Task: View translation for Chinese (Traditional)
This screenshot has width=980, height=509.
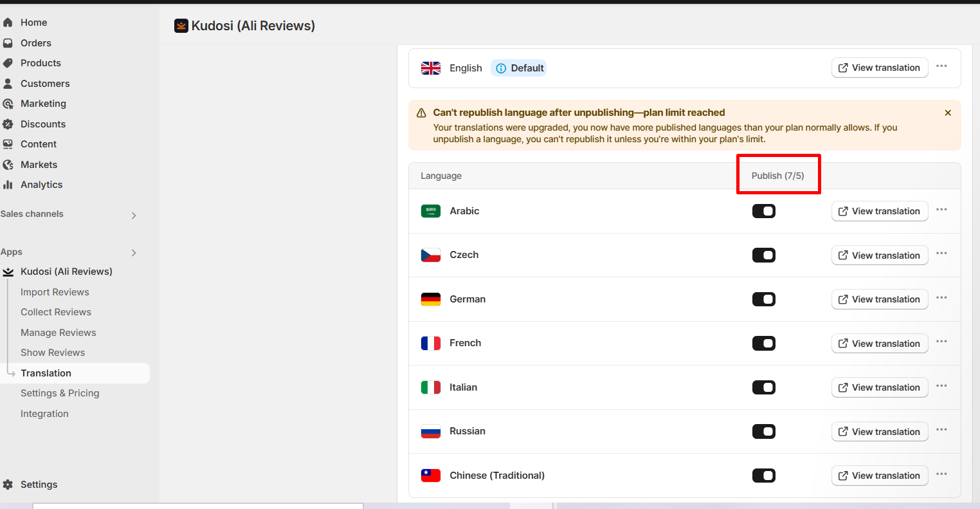Action: coord(880,476)
